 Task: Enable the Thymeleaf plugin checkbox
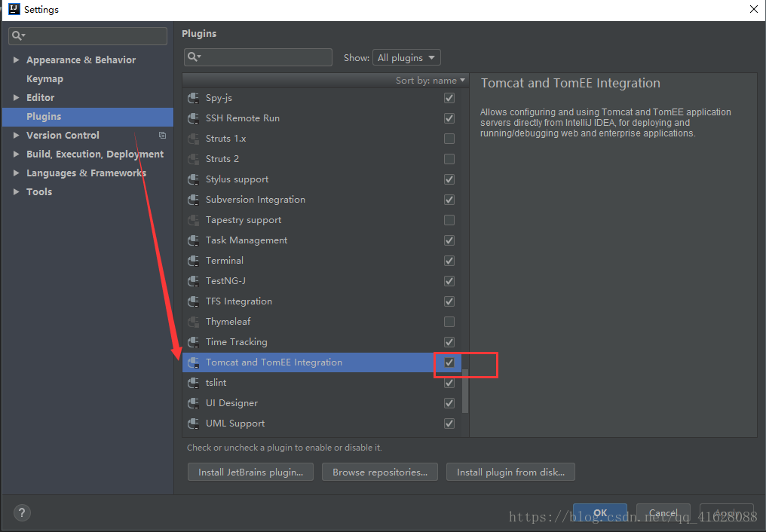point(449,322)
